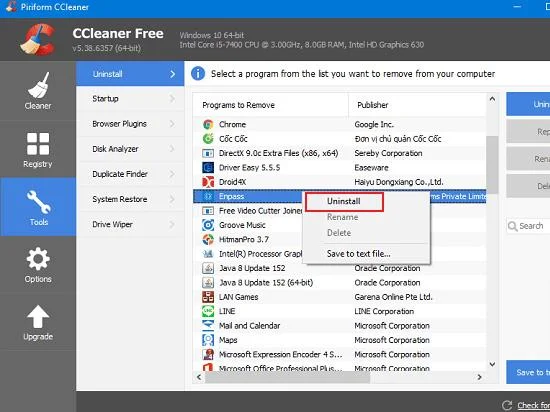The height and width of the screenshot is (412, 550).
Task: Open the Registry section icon
Action: click(38, 144)
